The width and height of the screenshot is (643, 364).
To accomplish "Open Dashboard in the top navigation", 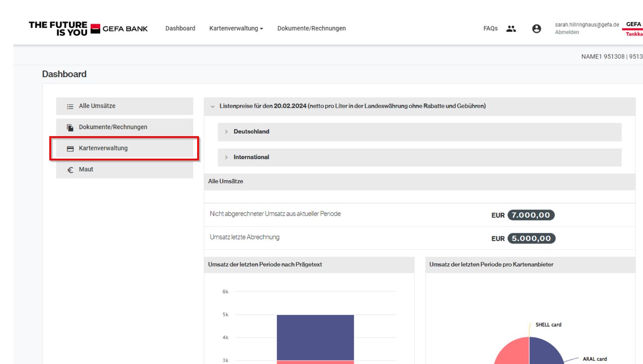I will tap(180, 29).
